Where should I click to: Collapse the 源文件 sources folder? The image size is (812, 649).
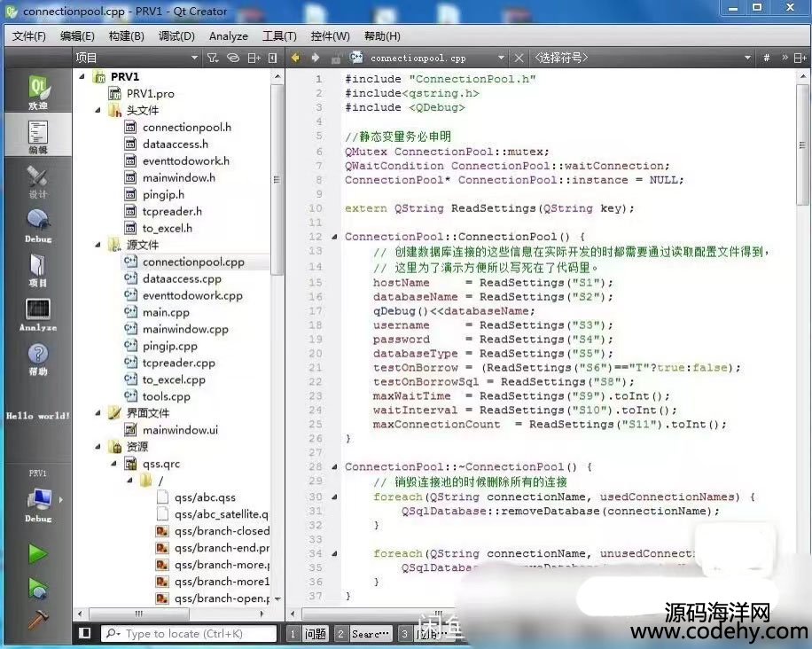98,245
